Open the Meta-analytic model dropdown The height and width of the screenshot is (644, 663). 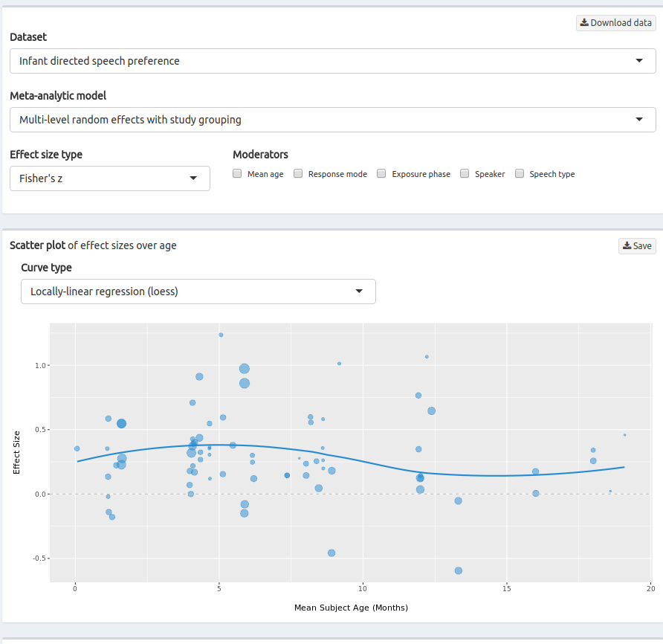pos(331,120)
